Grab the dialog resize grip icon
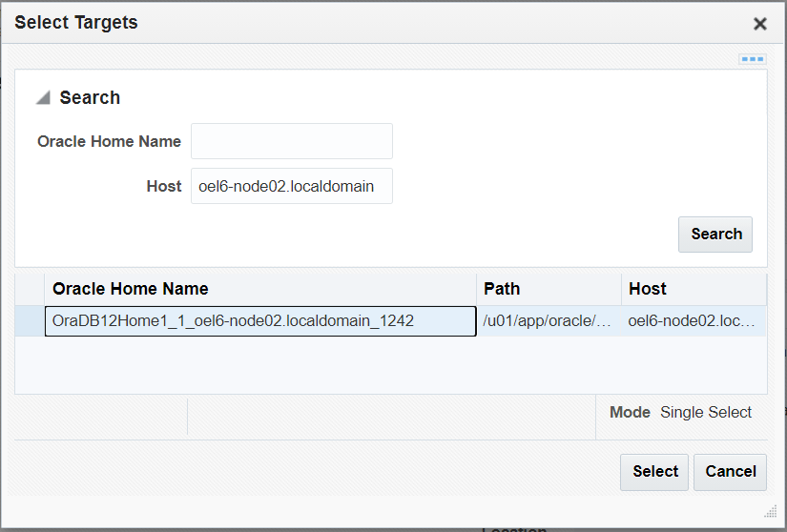Image resolution: width=787 pixels, height=532 pixels. click(x=771, y=513)
